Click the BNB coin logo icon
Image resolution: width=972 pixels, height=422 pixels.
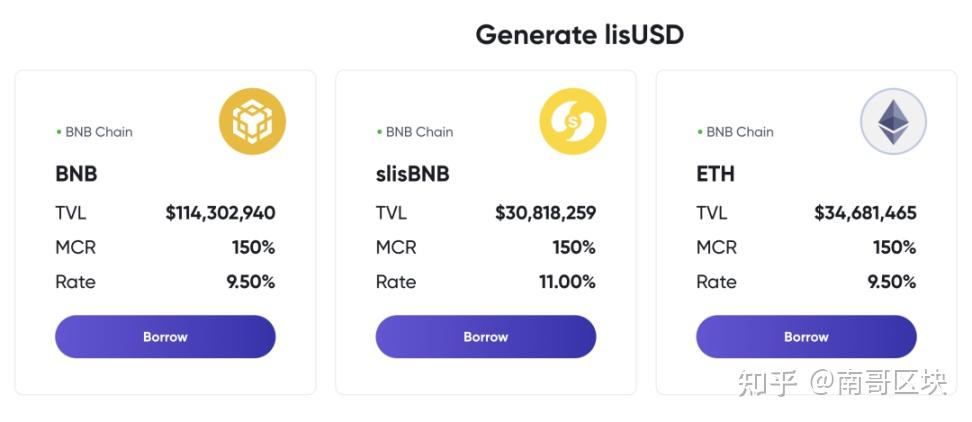click(x=252, y=121)
